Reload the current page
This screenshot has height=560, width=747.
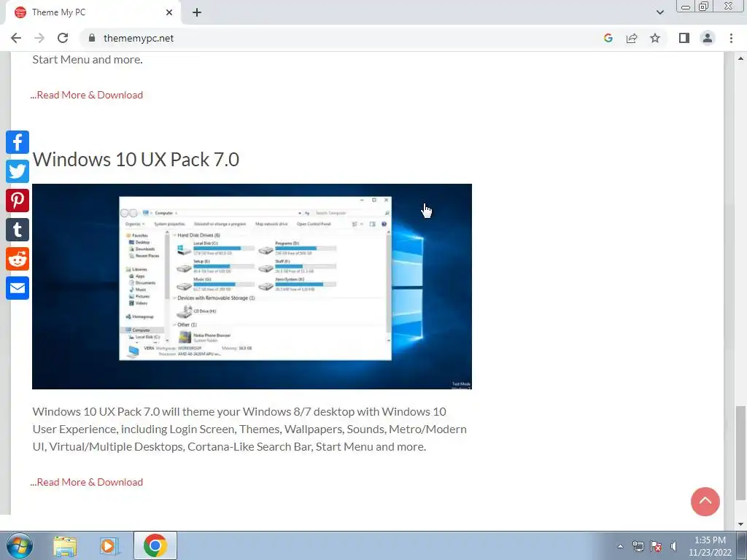click(x=63, y=38)
